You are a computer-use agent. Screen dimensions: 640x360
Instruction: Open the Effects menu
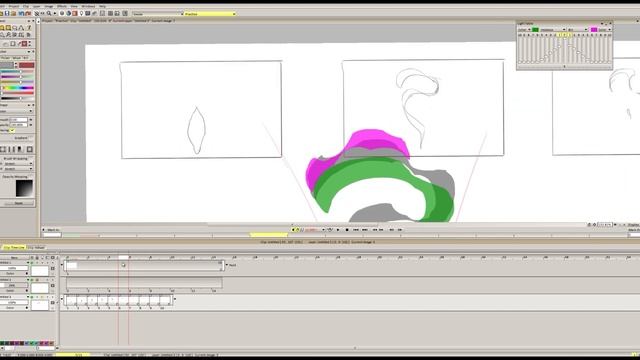pos(62,7)
